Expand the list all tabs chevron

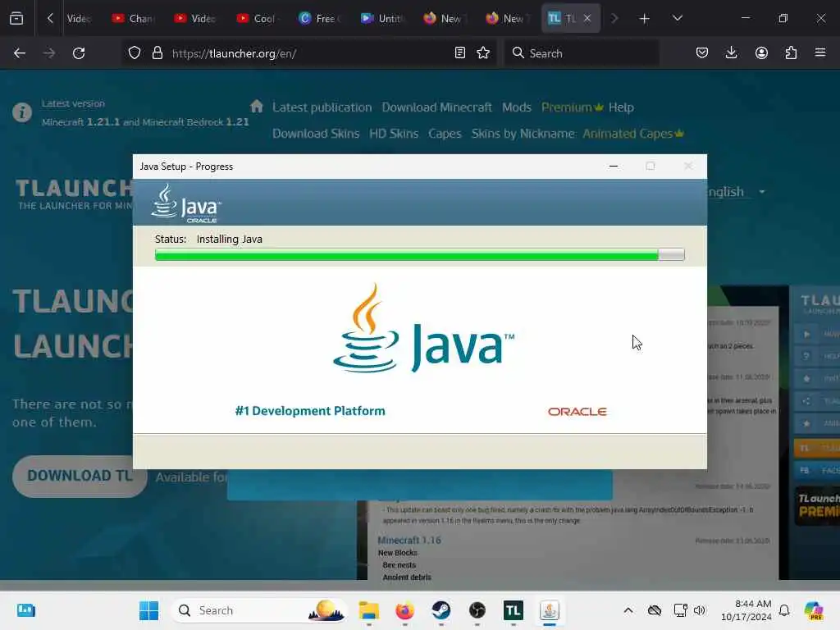677,18
